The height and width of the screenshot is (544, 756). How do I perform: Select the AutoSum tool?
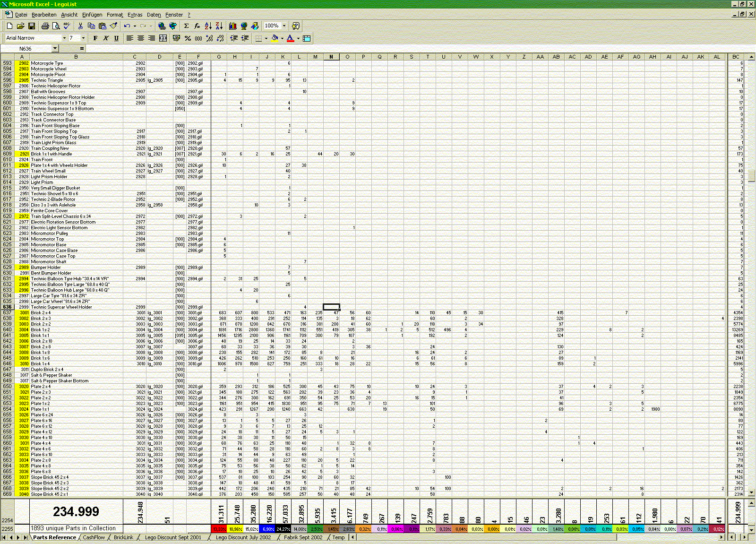click(x=186, y=26)
